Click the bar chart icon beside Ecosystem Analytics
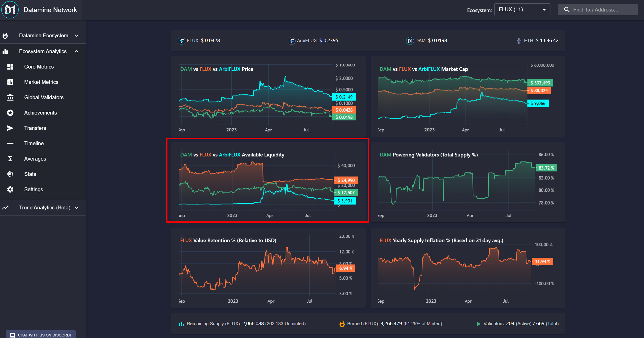The image size is (644, 338). click(x=5, y=51)
